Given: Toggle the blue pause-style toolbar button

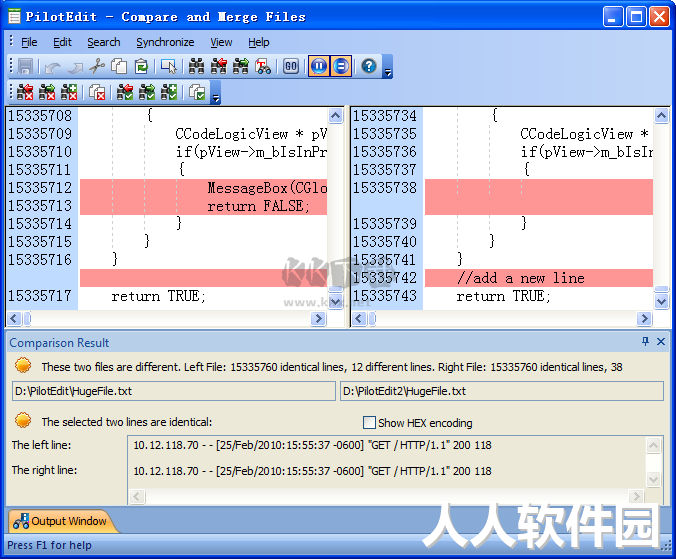Looking at the screenshot, I should coord(319,66).
